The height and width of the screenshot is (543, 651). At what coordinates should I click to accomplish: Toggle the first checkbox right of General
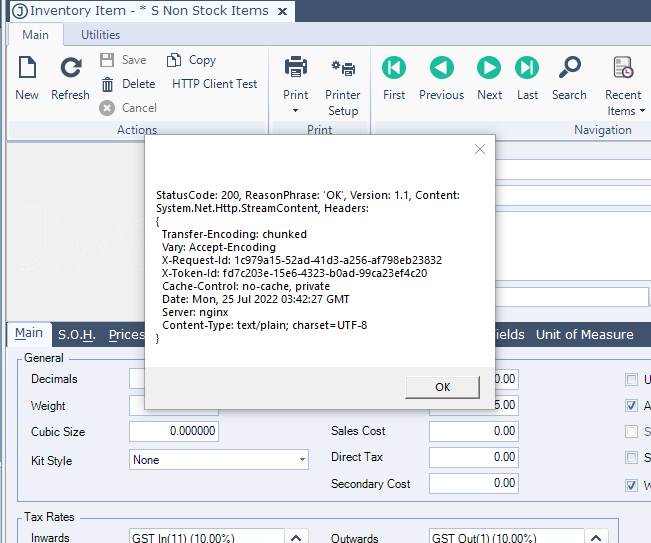pyautogui.click(x=631, y=380)
